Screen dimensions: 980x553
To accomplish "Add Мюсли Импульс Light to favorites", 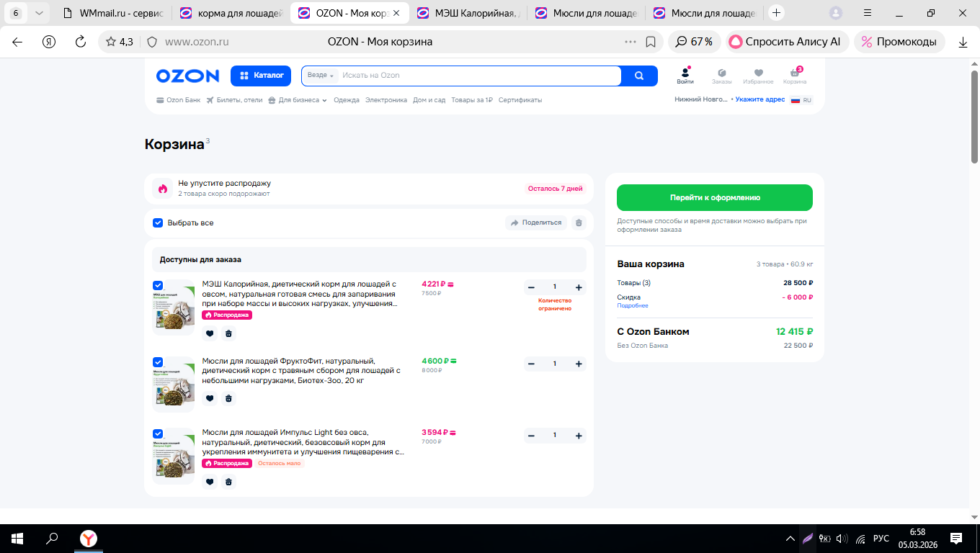I will coord(210,482).
